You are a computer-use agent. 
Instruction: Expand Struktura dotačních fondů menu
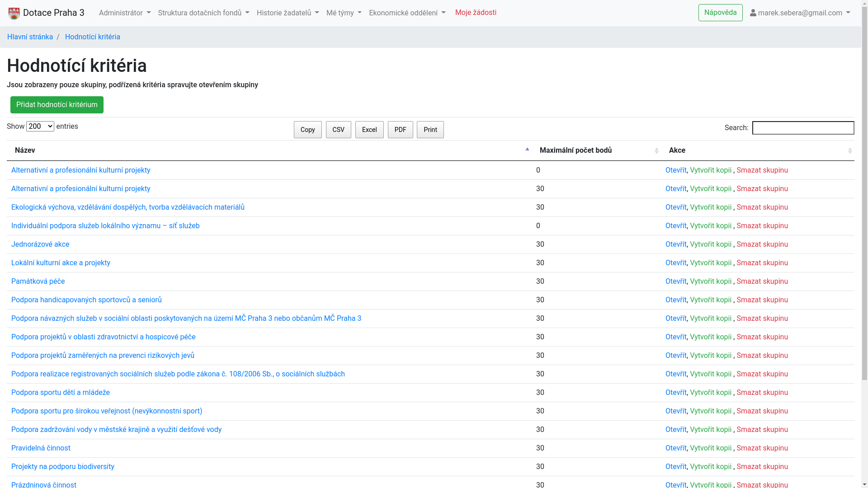point(203,13)
